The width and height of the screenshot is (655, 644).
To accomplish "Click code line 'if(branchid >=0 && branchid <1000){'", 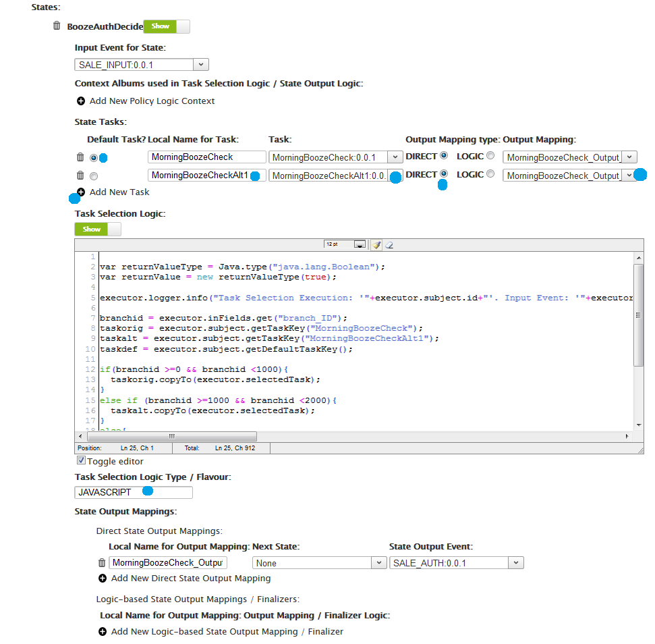I will (194, 369).
